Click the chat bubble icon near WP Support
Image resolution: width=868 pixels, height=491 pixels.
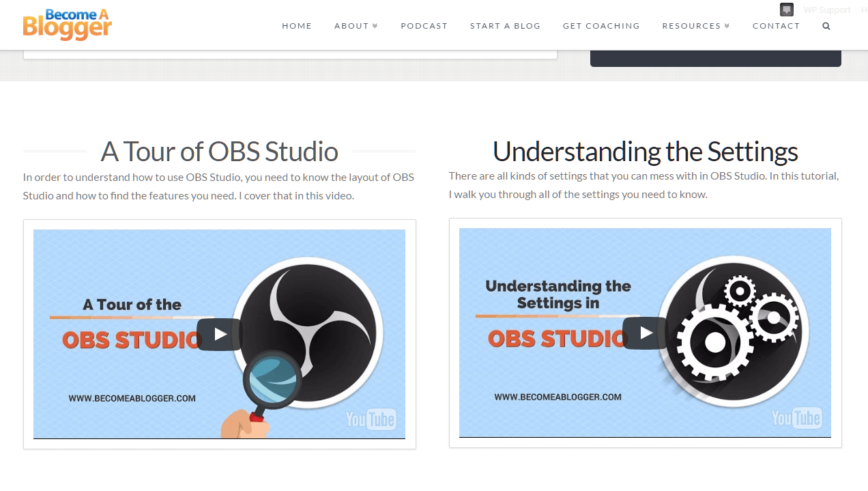(x=787, y=10)
